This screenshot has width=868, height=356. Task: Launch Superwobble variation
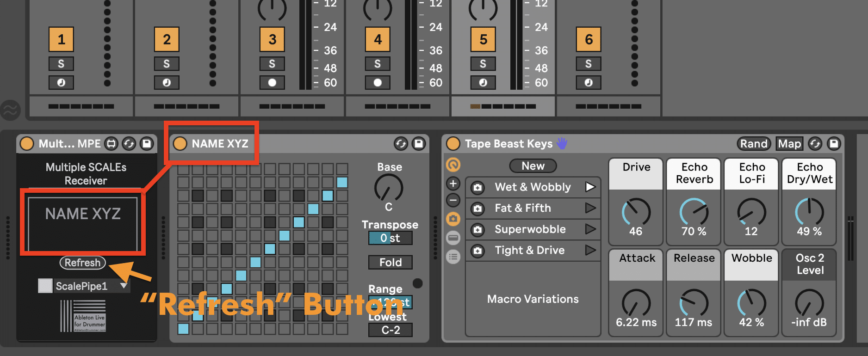(x=590, y=229)
